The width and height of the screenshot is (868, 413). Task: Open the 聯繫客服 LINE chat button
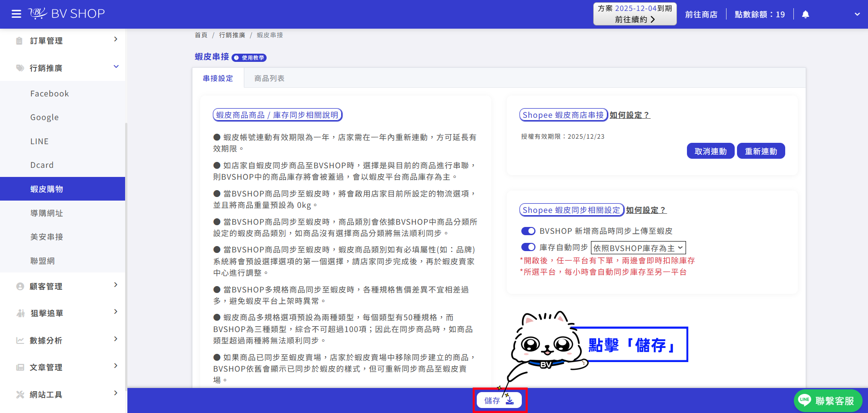(828, 401)
